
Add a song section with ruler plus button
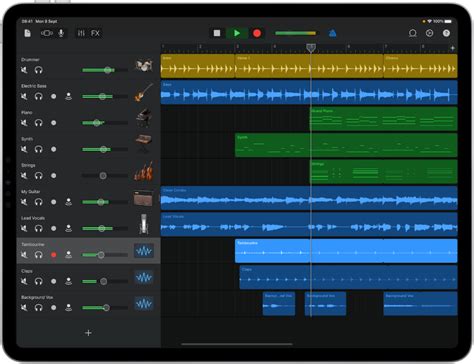[452, 48]
